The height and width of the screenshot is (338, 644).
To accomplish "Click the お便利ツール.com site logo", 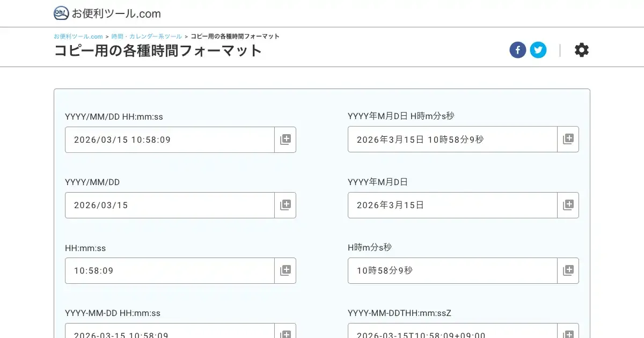I will [x=107, y=13].
